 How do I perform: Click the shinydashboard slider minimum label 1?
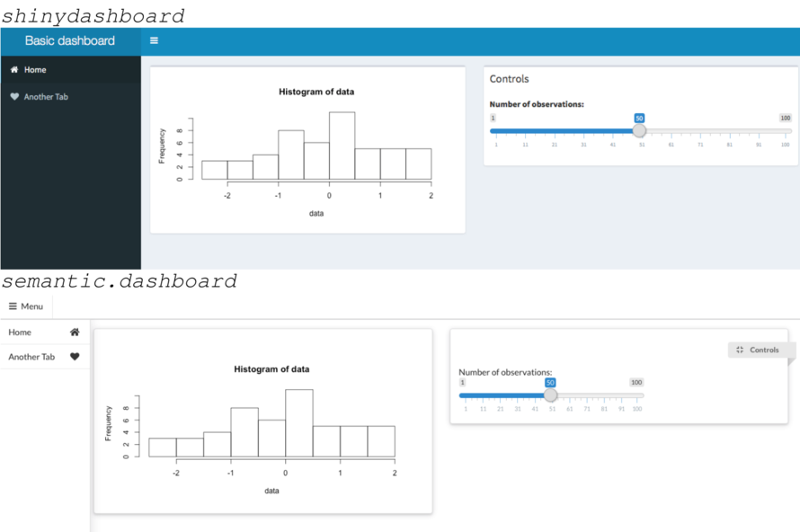tap(493, 118)
